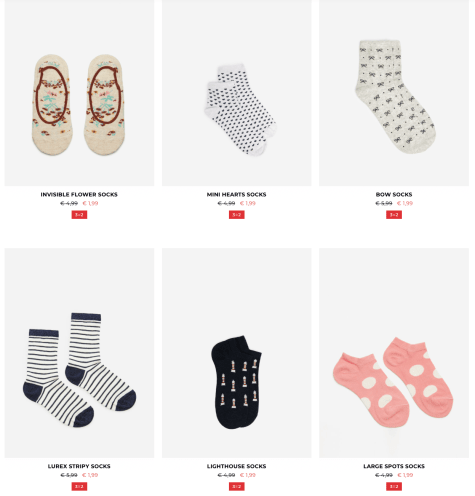This screenshot has width=475, height=496.
Task: Click the 3x2 badge under Bow Socks
Action: tap(394, 215)
